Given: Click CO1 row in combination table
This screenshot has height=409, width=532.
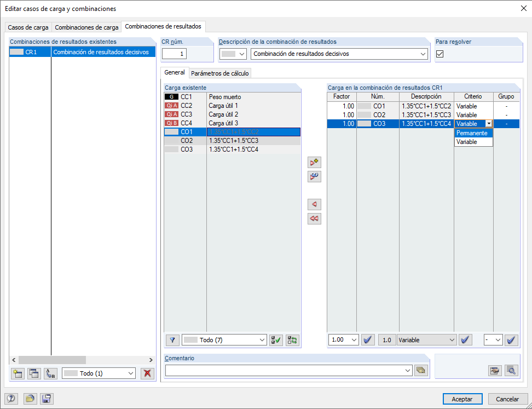Looking at the screenshot, I should click(x=423, y=106).
